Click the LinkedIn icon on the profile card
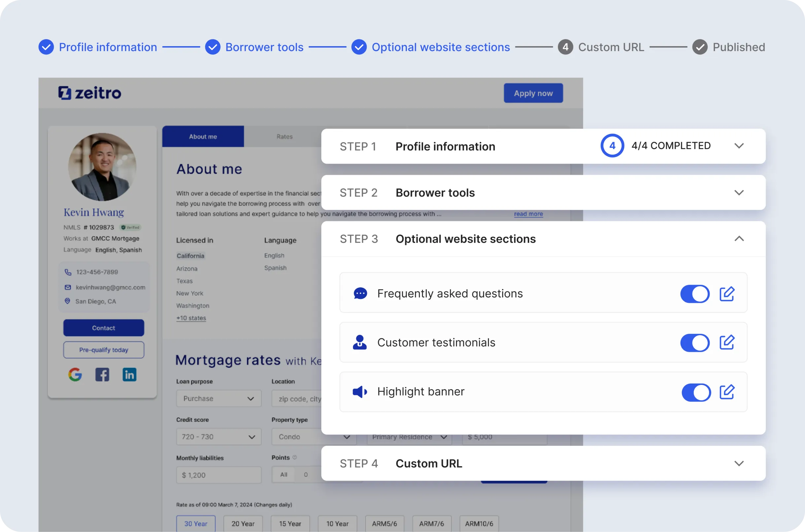 pos(129,375)
